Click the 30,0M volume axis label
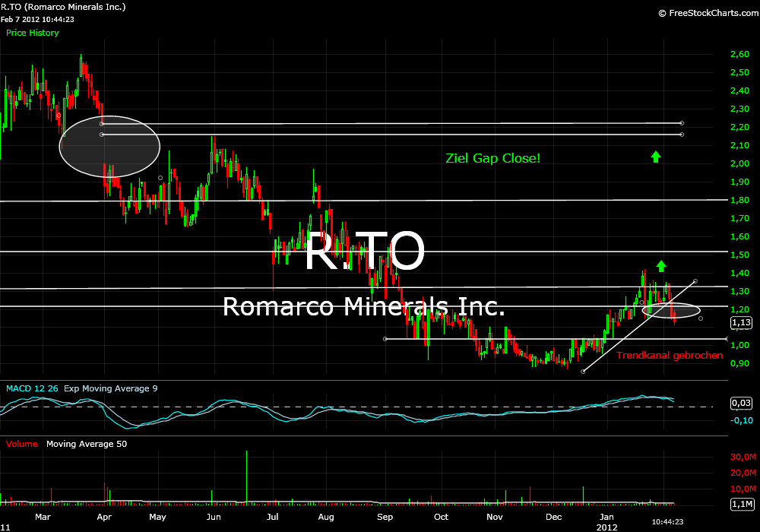Image resolution: width=760 pixels, height=532 pixels. (743, 457)
